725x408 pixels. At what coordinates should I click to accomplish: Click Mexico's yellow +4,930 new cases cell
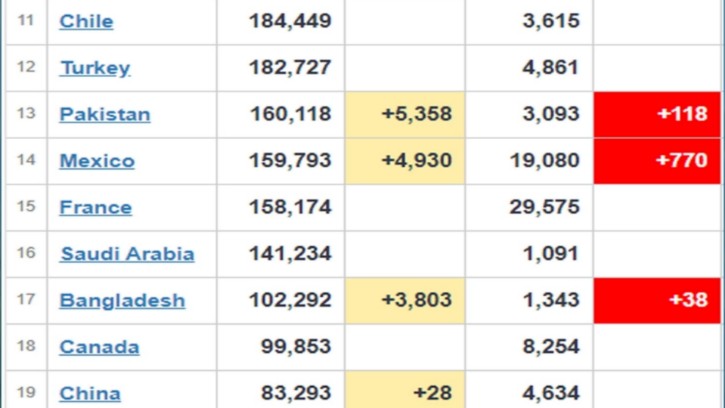coord(405,161)
